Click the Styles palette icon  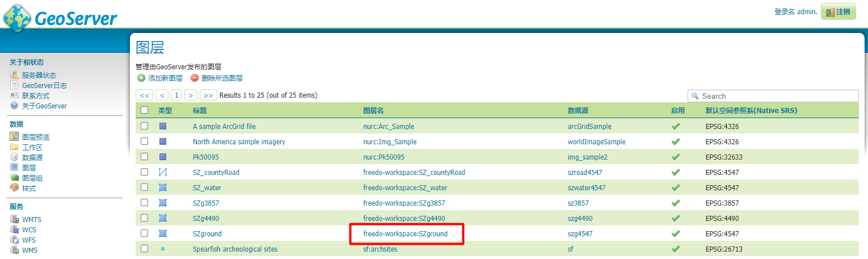pyautogui.click(x=14, y=187)
